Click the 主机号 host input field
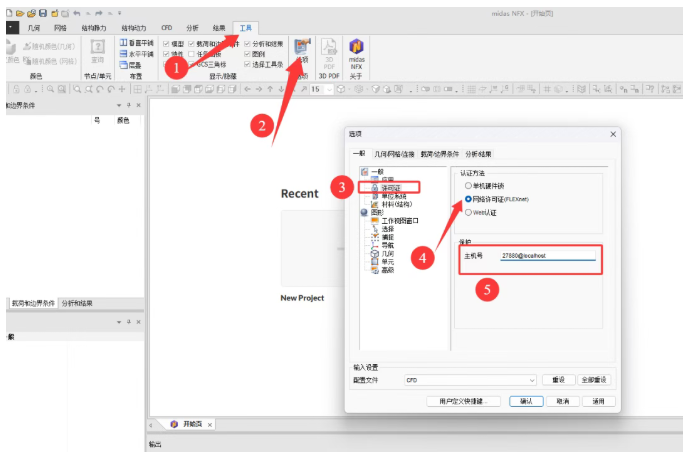This screenshot has height=452, width=692. point(545,256)
